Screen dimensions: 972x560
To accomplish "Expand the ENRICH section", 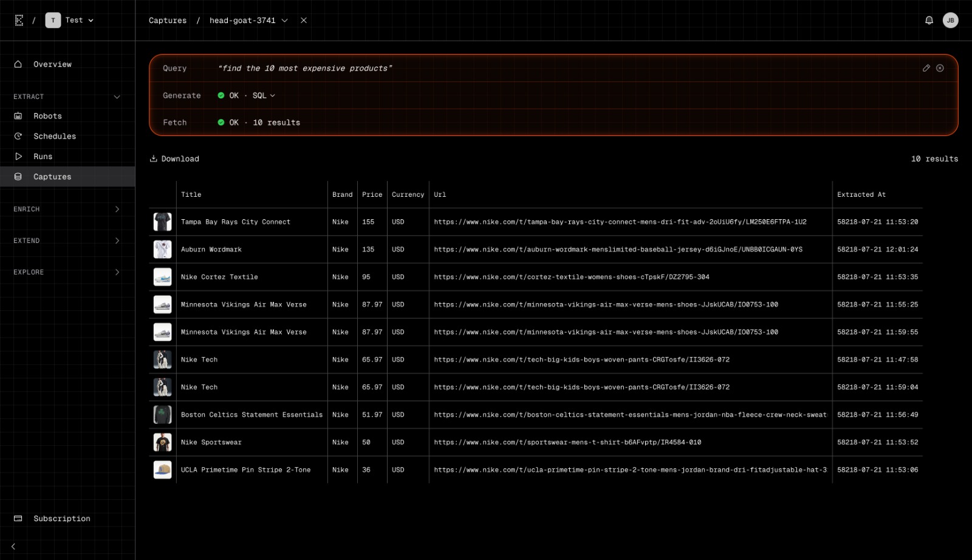I will click(x=117, y=209).
